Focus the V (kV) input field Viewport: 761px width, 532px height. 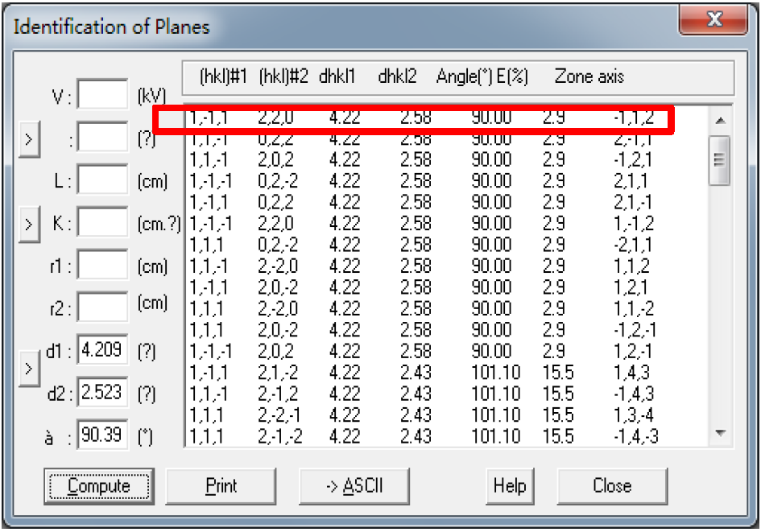point(102,94)
